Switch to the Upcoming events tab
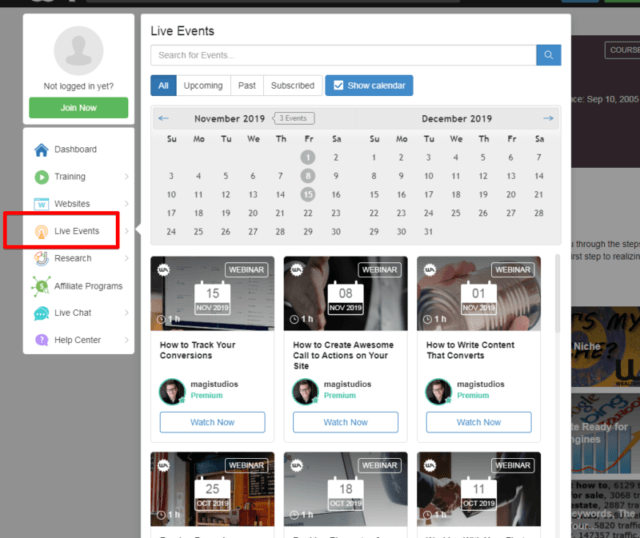 coord(203,85)
